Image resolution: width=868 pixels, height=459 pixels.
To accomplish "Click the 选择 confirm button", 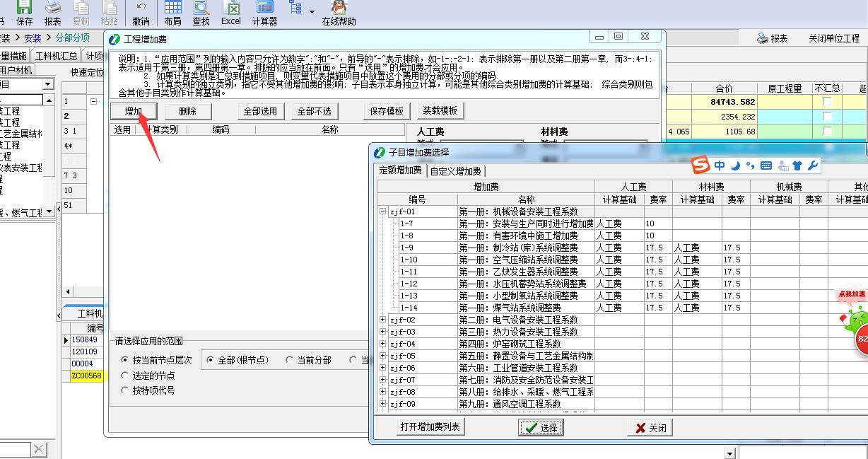I will tap(541, 427).
